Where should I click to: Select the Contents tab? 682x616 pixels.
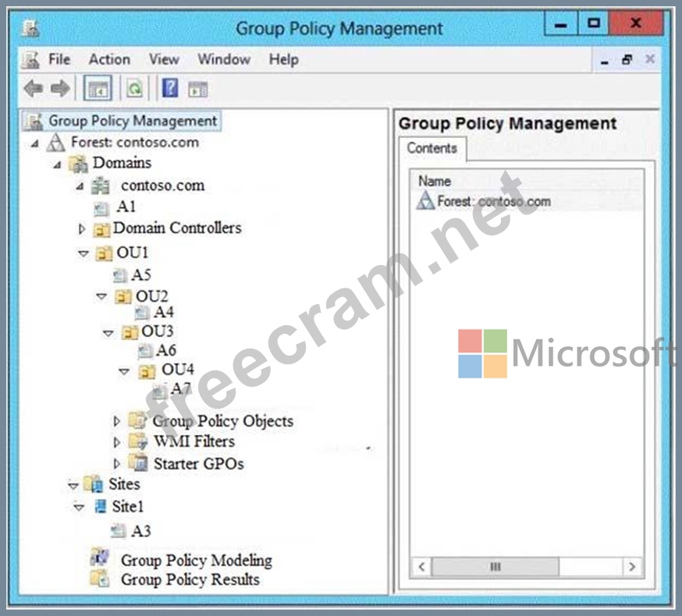pyautogui.click(x=432, y=148)
